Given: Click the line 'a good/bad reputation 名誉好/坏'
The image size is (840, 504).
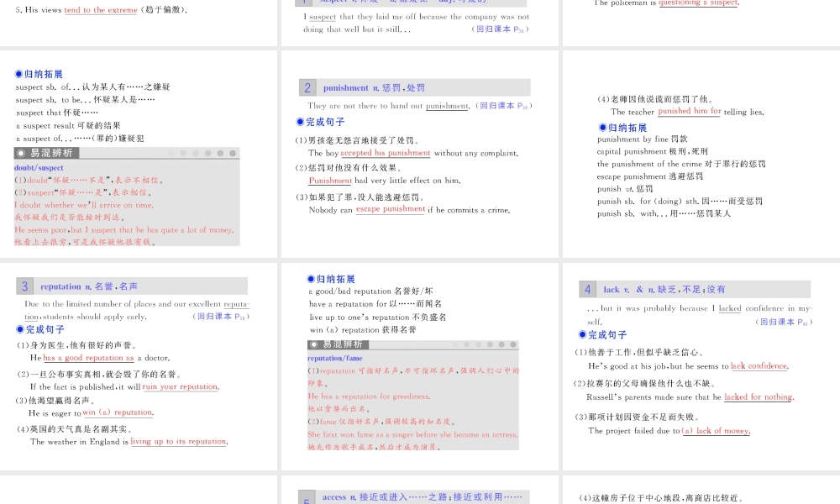Looking at the screenshot, I should click(370, 291).
